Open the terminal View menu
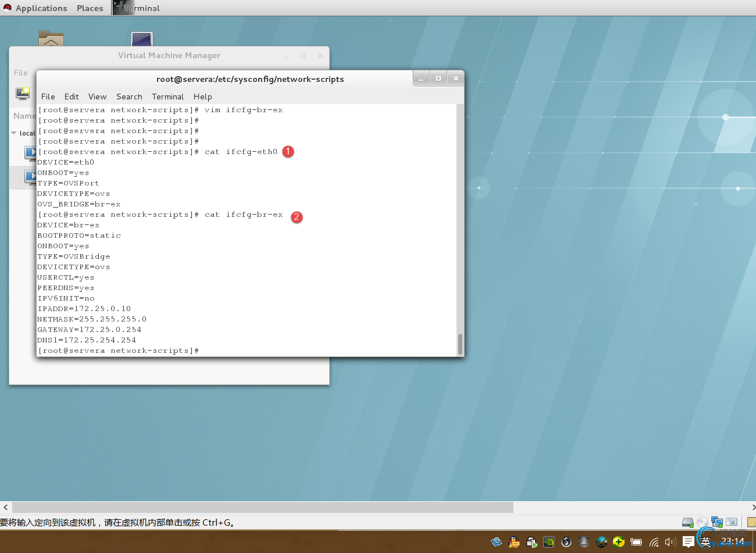Image resolution: width=756 pixels, height=553 pixels. (x=97, y=97)
